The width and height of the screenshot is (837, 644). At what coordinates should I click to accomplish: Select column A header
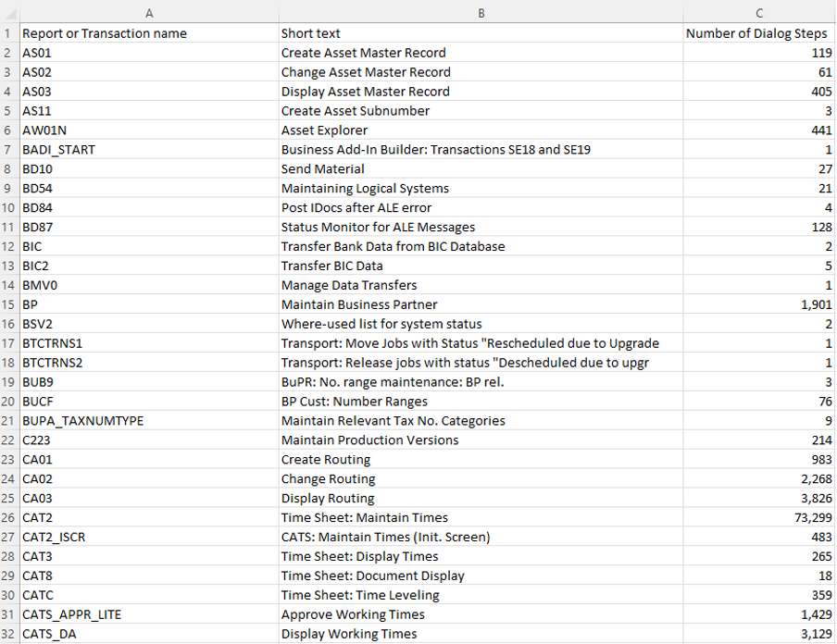(148, 12)
